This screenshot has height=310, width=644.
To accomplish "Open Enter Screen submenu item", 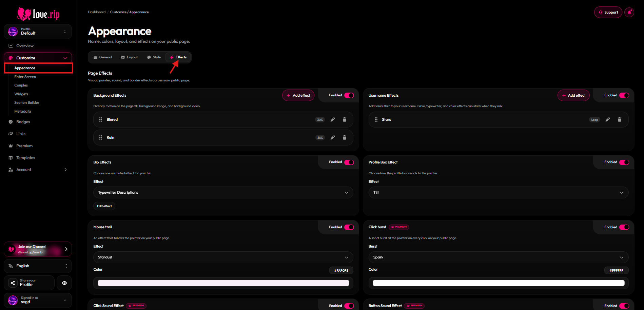I will coord(25,77).
